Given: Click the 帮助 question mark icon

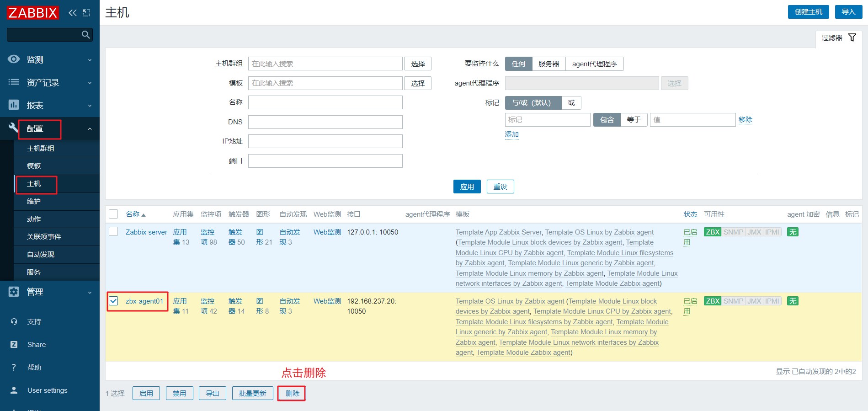Looking at the screenshot, I should pos(14,367).
